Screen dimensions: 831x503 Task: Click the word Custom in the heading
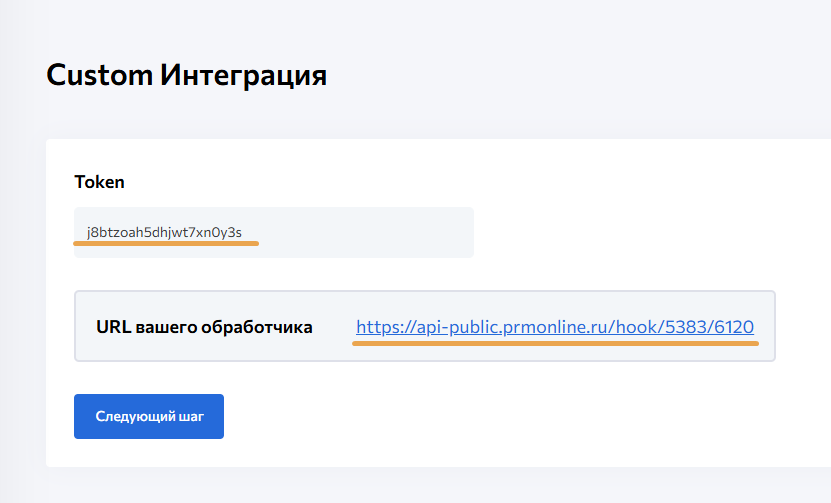[x=99, y=74]
